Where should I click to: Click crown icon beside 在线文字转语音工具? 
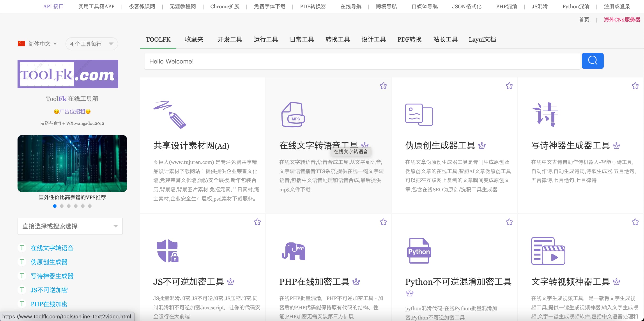pos(364,145)
